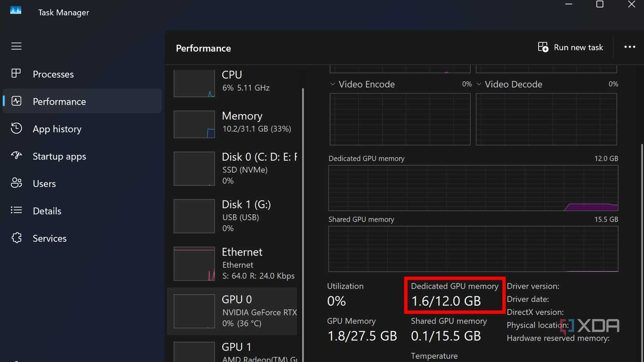Open the hamburger navigation menu
The width and height of the screenshot is (644, 362).
click(x=16, y=46)
